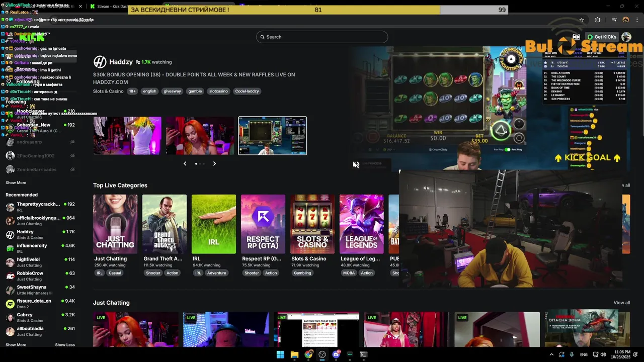The width and height of the screenshot is (644, 362).
Task: Open the League of Legends category card
Action: click(x=362, y=224)
